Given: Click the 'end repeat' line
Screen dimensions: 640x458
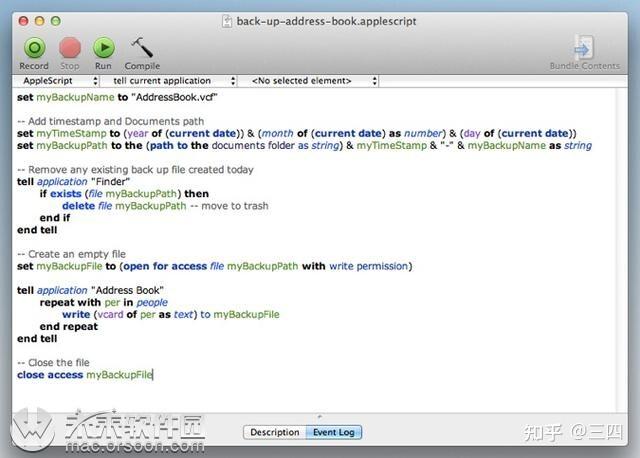Looking at the screenshot, I should pyautogui.click(x=69, y=327).
